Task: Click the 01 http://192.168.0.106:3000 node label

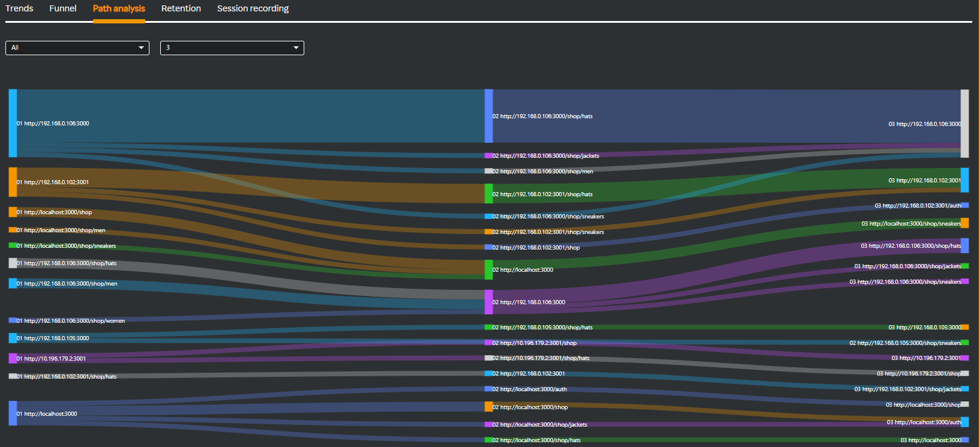Action: click(53, 124)
